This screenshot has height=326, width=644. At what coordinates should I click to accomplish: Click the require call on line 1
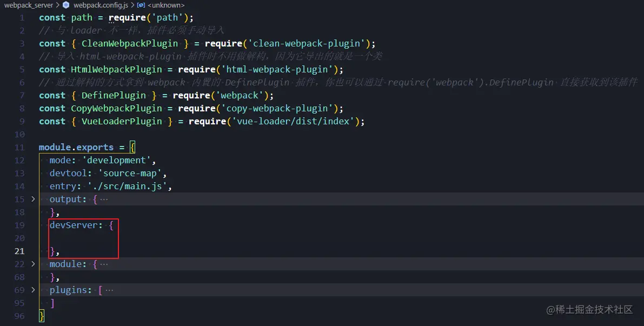[127, 18]
